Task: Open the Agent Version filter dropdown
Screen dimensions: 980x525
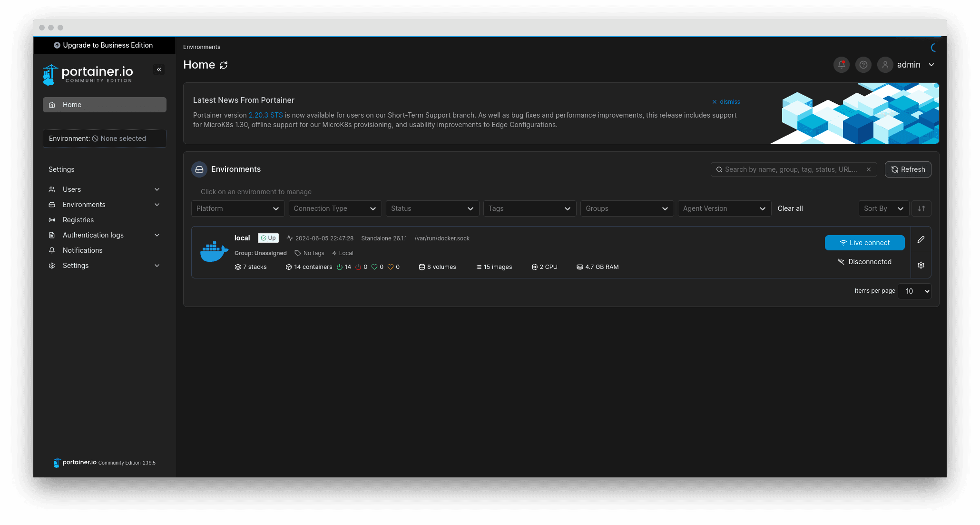Action: [x=725, y=208]
